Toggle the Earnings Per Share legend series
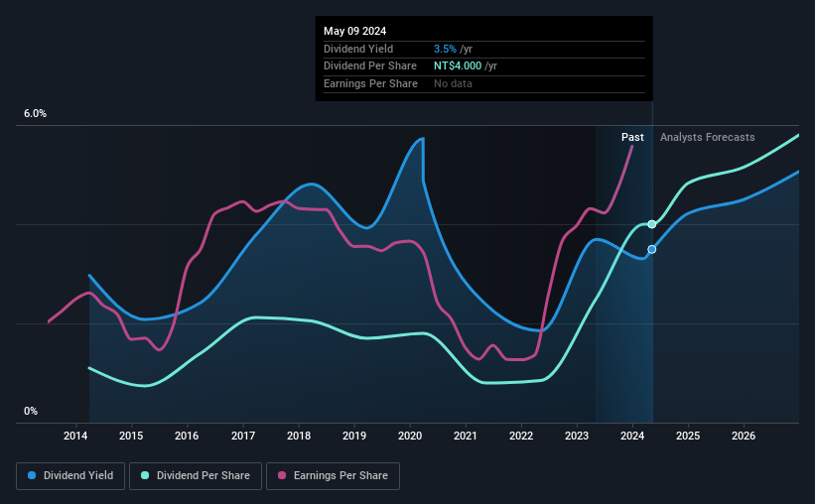This screenshot has width=815, height=504. click(x=333, y=476)
